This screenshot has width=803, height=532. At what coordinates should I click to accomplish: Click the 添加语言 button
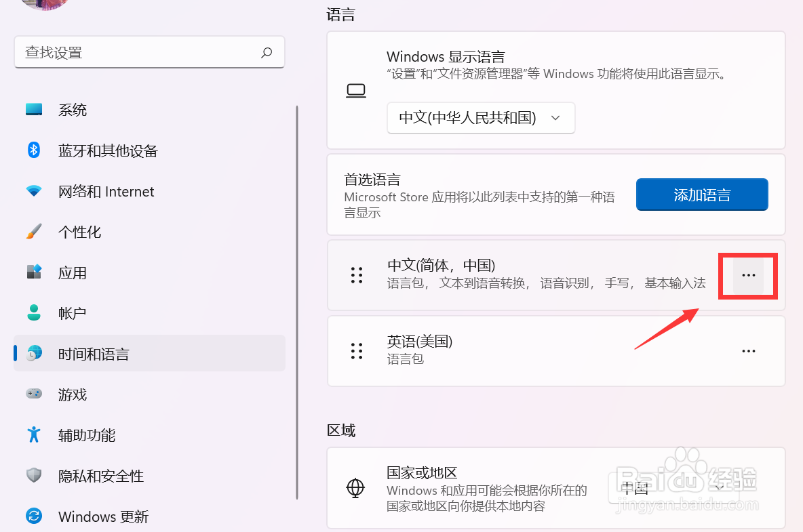(702, 195)
